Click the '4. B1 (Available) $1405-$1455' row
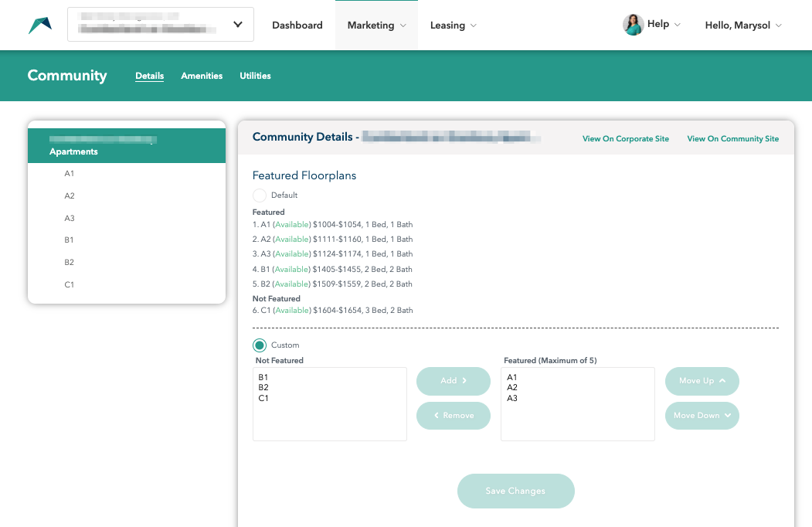Viewport: 812px width, 527px height. coord(332,270)
